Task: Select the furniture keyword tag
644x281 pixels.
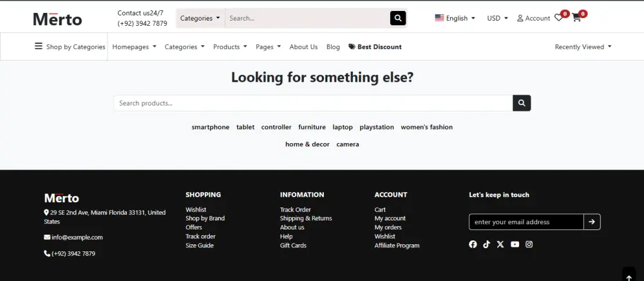Action: click(x=312, y=128)
